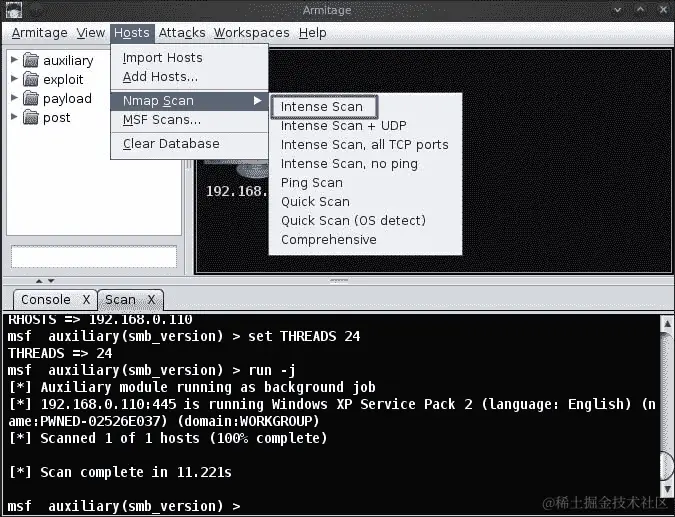Click the split pane collapse-up arrow
Screen dimensions: 675x517
point(39,281)
